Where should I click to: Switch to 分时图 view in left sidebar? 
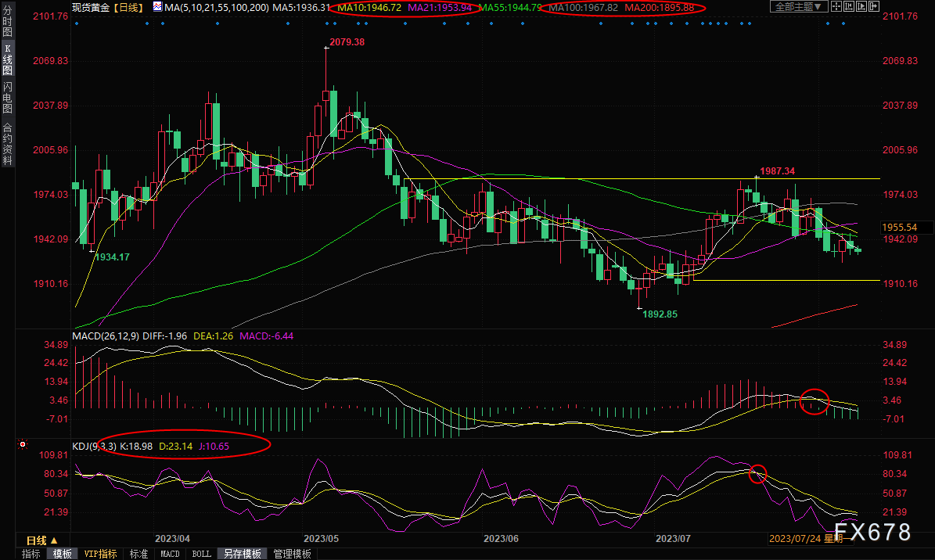pyautogui.click(x=7, y=26)
